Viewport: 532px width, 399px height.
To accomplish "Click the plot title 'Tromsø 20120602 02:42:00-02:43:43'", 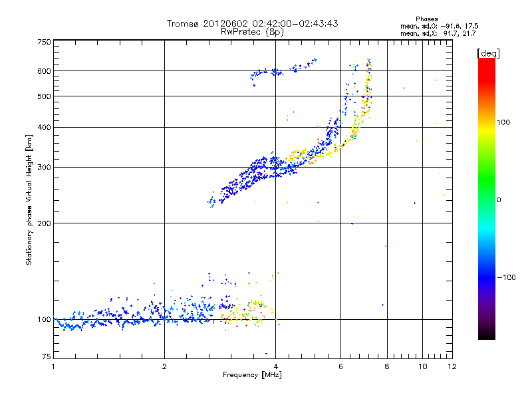I will pos(252,23).
